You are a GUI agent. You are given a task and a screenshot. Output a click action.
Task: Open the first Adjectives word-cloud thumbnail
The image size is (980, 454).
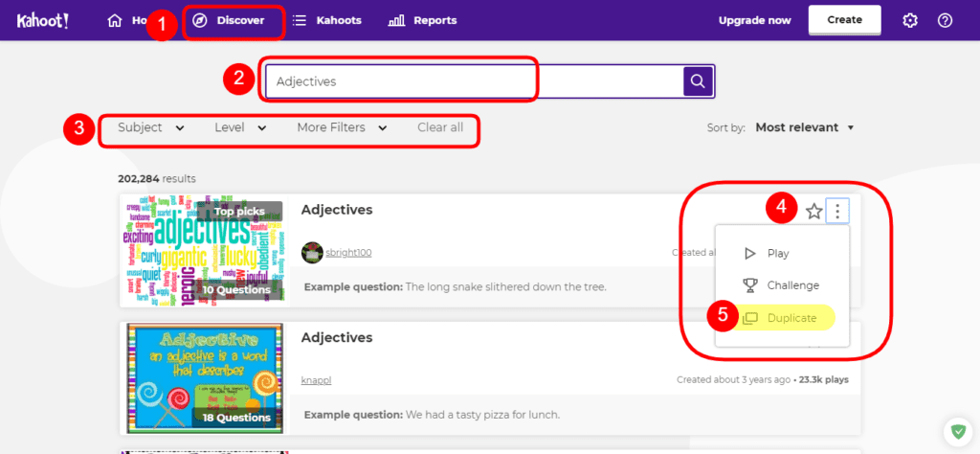point(204,250)
